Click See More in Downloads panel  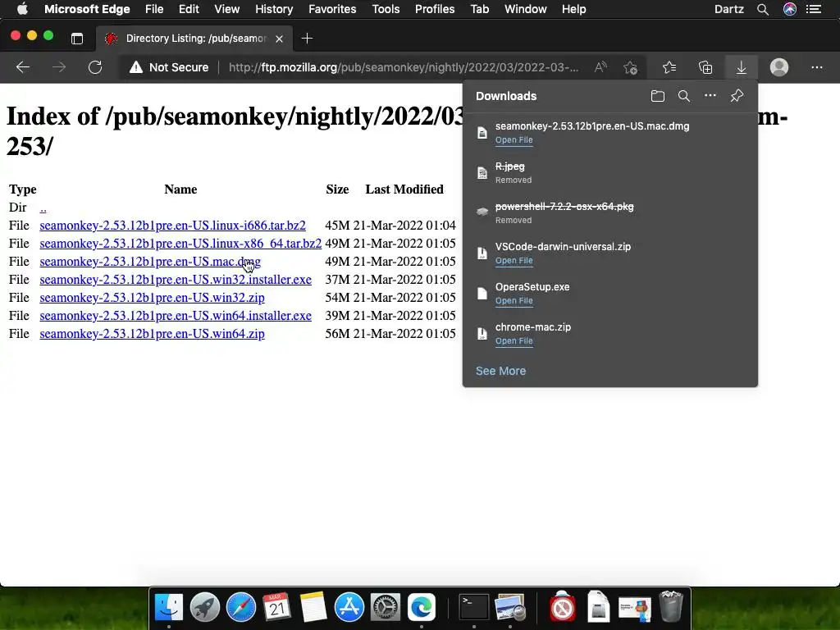[x=500, y=371]
